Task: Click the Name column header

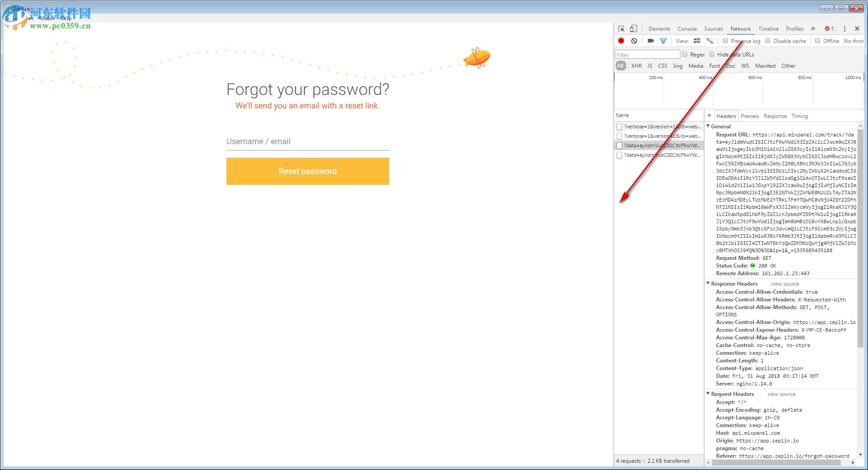Action: click(622, 115)
